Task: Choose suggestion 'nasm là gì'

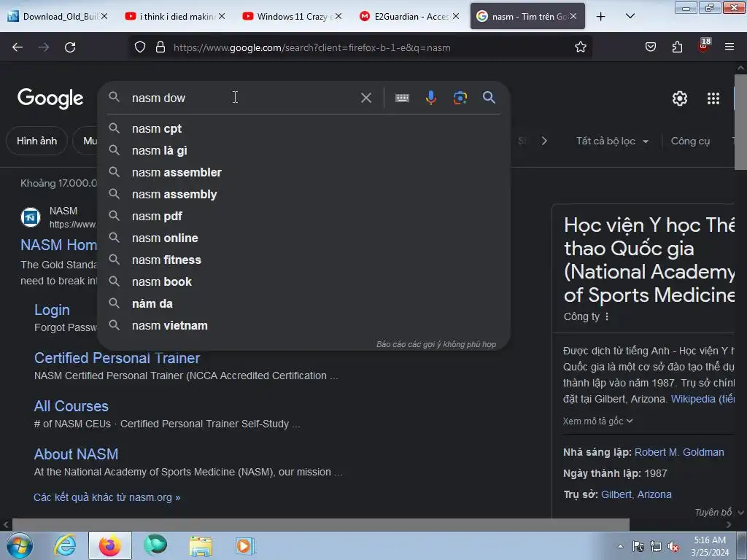Action: point(304,150)
